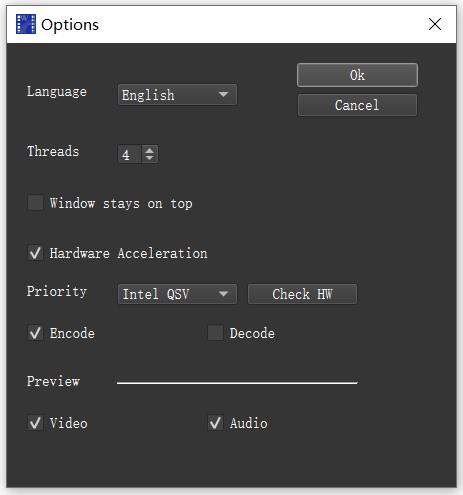
Task: Disable the Hardware Acceleration checkbox
Action: point(35,253)
